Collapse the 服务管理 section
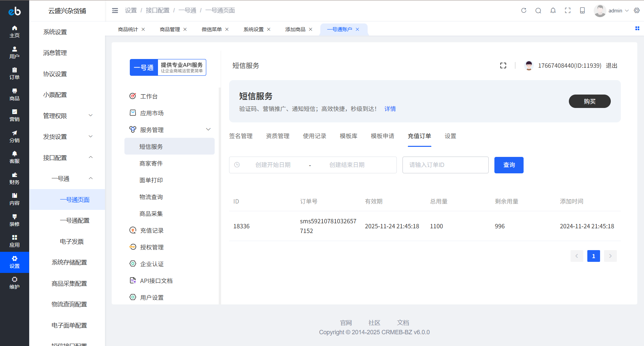 click(x=208, y=130)
